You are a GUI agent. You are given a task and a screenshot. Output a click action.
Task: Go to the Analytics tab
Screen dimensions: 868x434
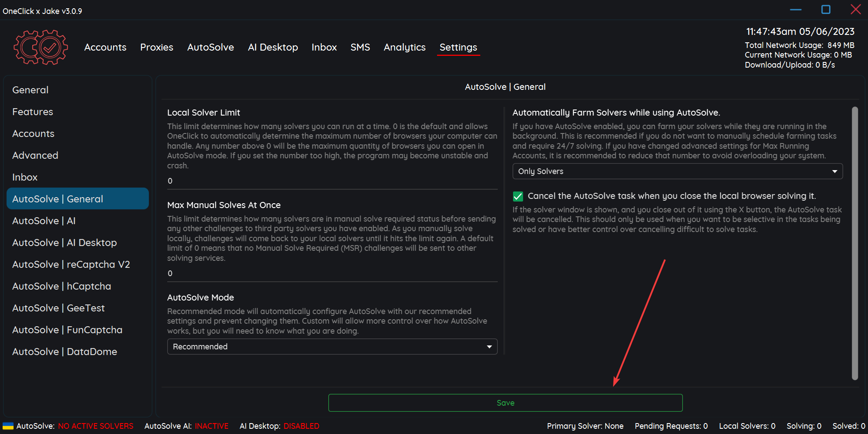(x=404, y=47)
